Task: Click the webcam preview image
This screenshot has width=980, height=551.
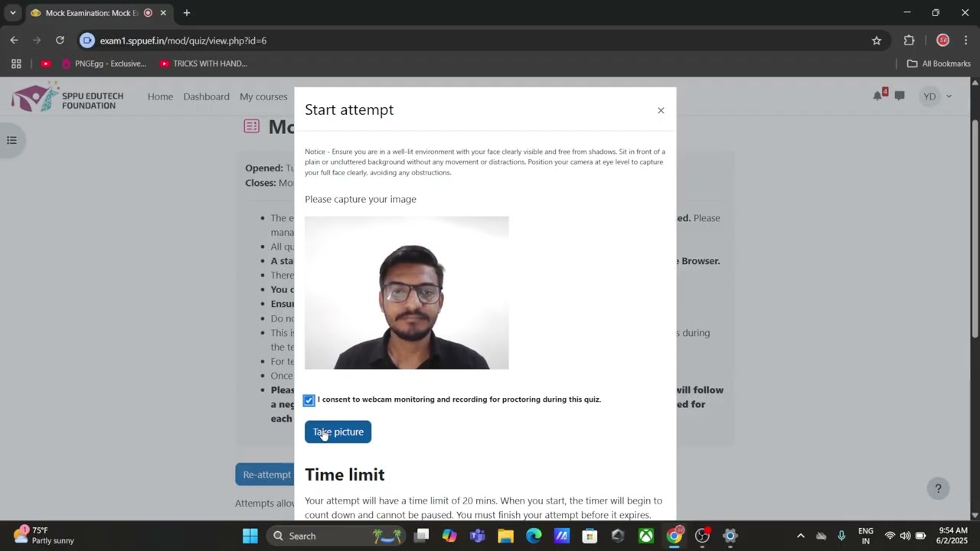Action: click(407, 292)
